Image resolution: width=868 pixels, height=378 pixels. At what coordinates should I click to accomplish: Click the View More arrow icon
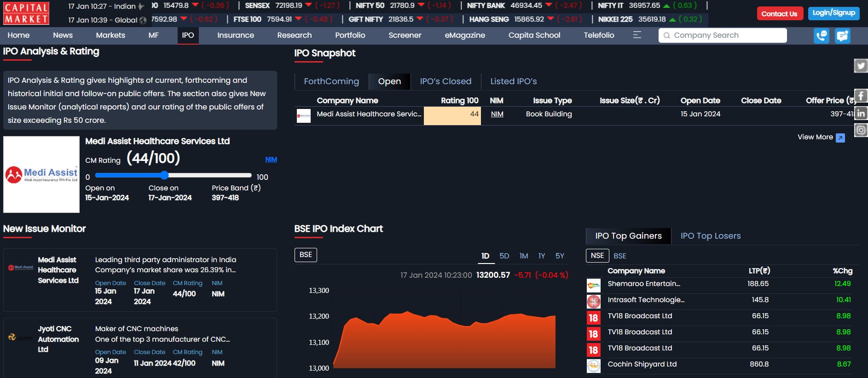(x=840, y=137)
